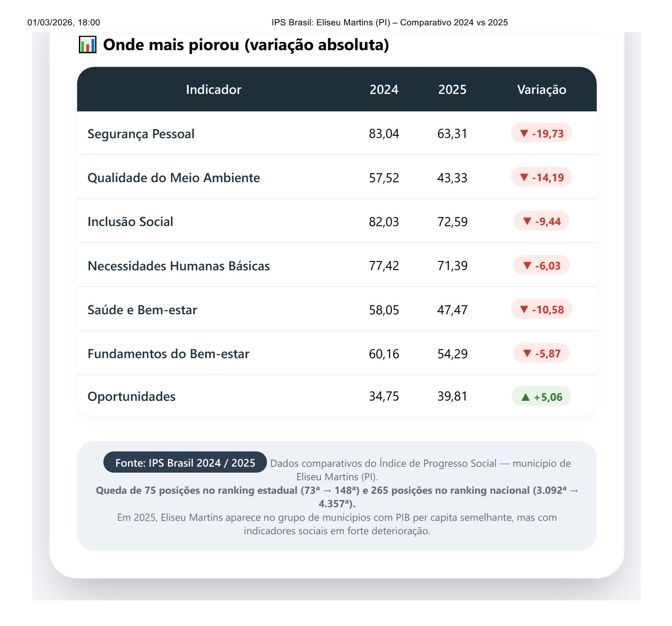The height and width of the screenshot is (626, 672).
Task: Click the down arrow for Necessidades Humanas Básicas
Action: pyautogui.click(x=527, y=265)
